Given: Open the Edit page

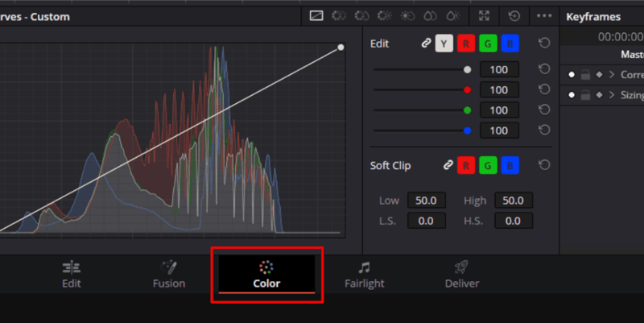Looking at the screenshot, I should pos(72,275).
